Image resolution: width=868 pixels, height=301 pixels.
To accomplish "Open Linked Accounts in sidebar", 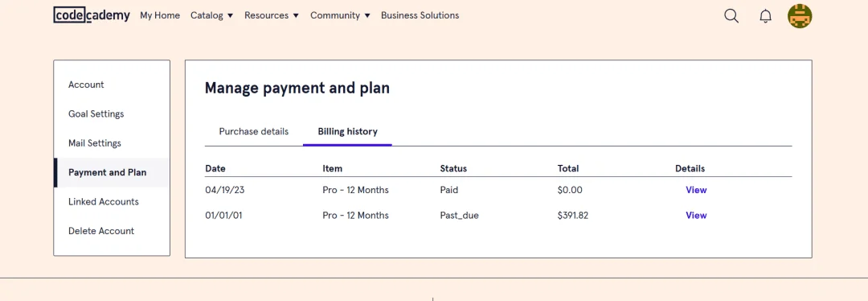I will (x=104, y=202).
